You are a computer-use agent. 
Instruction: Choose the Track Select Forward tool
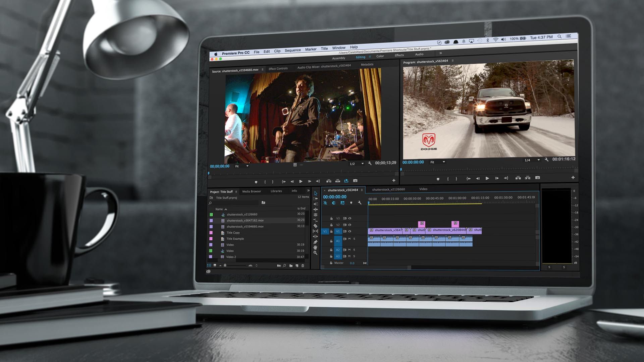316,198
